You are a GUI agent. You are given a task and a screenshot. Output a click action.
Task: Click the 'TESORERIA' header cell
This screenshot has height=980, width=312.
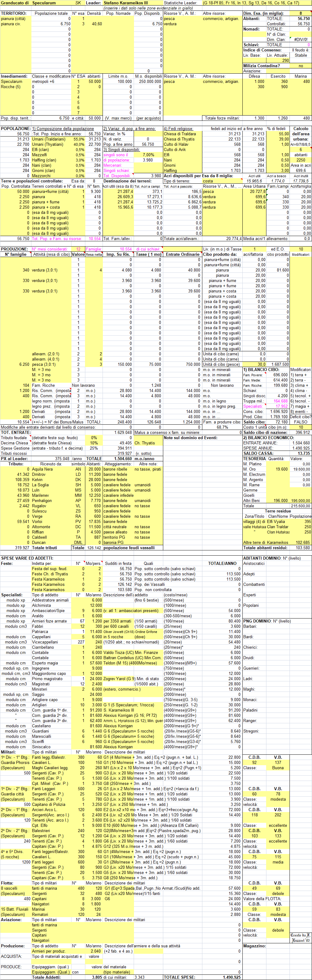click(255, 459)
